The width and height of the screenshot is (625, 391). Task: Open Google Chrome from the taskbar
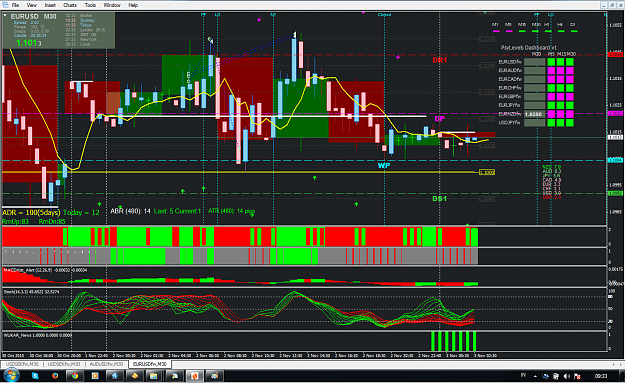coord(75,375)
